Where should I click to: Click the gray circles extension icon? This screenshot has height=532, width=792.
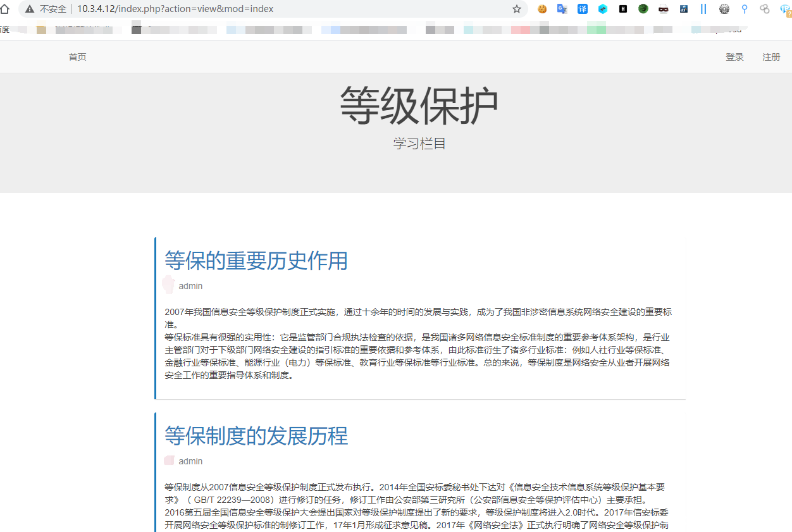pyautogui.click(x=765, y=9)
